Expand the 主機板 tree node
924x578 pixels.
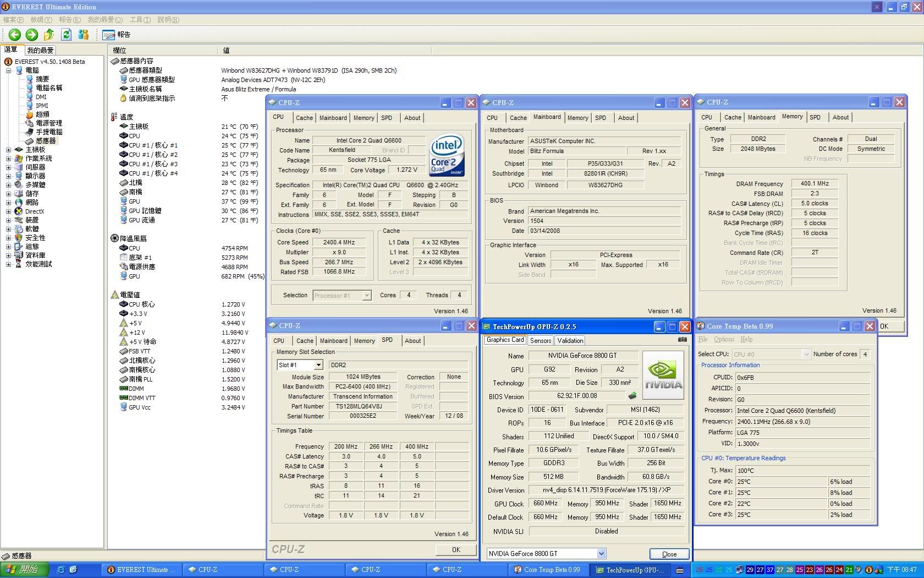8,150
